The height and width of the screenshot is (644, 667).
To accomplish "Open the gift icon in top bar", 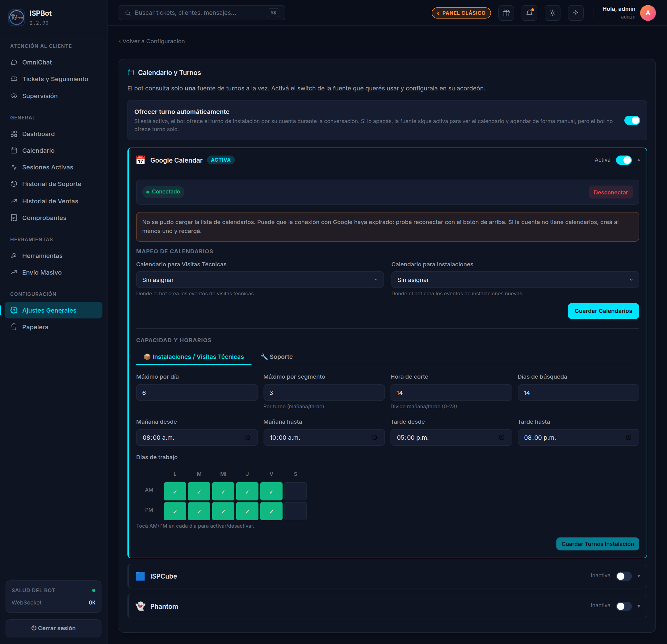I will [506, 13].
